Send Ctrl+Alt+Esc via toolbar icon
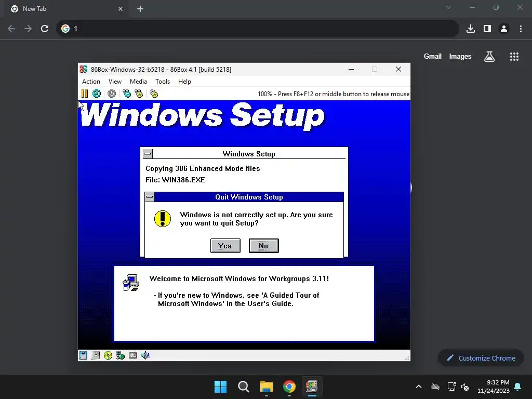This screenshot has height=399, width=532. 139,94
